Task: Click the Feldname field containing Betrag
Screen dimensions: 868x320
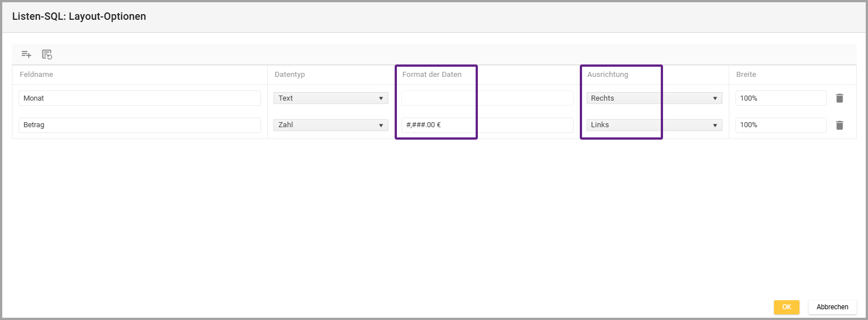Action: (x=139, y=125)
